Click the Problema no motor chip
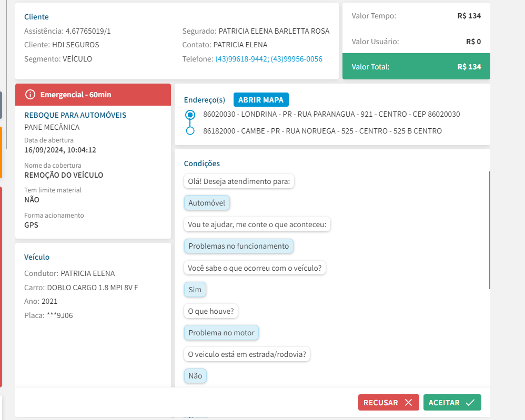525x420 pixels. click(x=221, y=333)
